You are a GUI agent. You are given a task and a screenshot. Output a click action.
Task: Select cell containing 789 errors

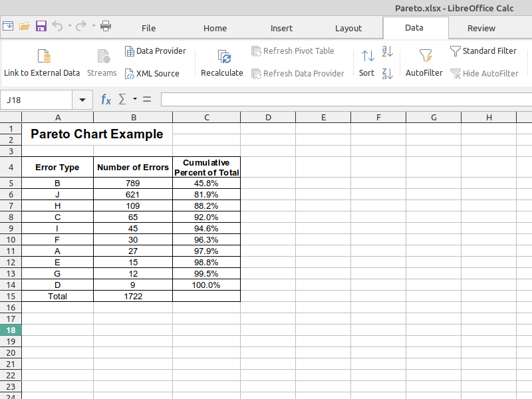click(133, 183)
